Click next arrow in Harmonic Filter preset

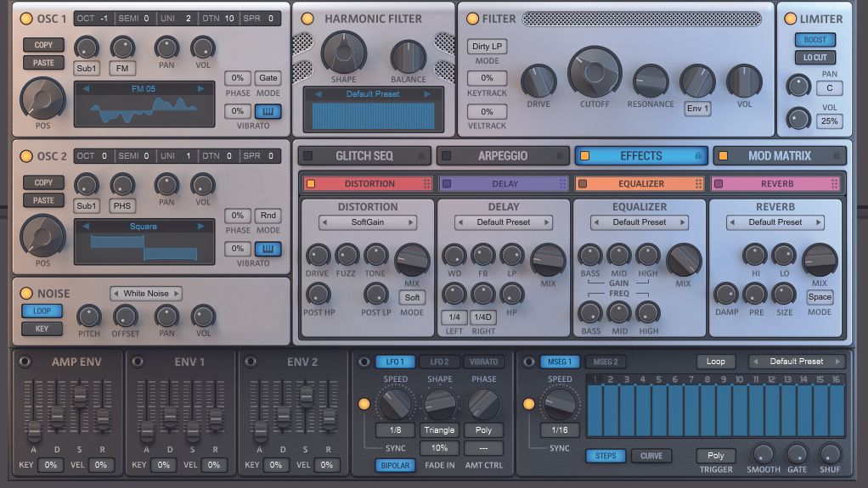(x=427, y=94)
